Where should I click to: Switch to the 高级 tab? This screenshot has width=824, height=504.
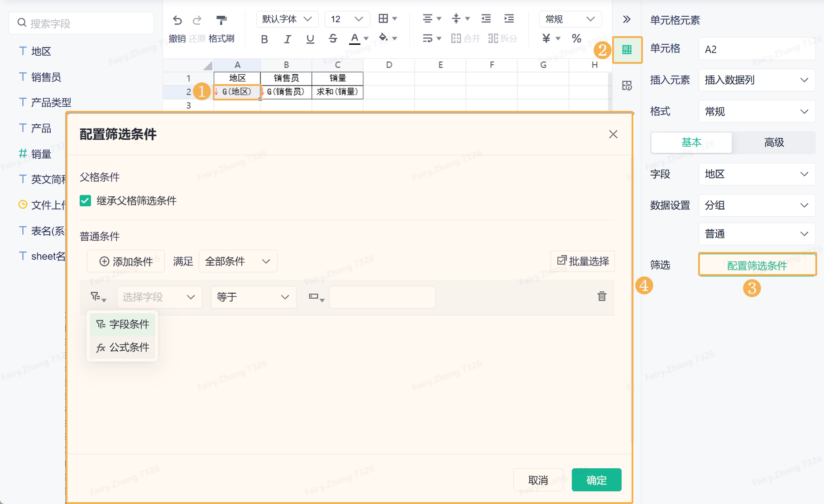[773, 143]
